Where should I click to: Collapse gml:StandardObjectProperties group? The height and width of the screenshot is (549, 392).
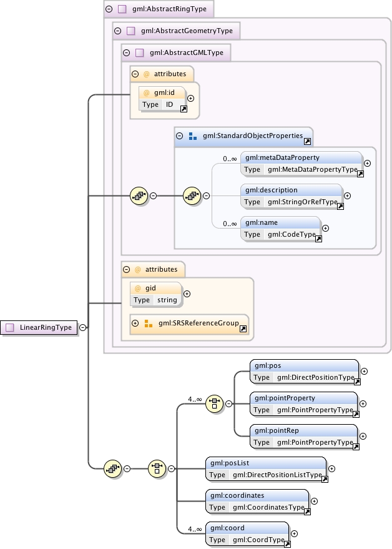tap(180, 136)
